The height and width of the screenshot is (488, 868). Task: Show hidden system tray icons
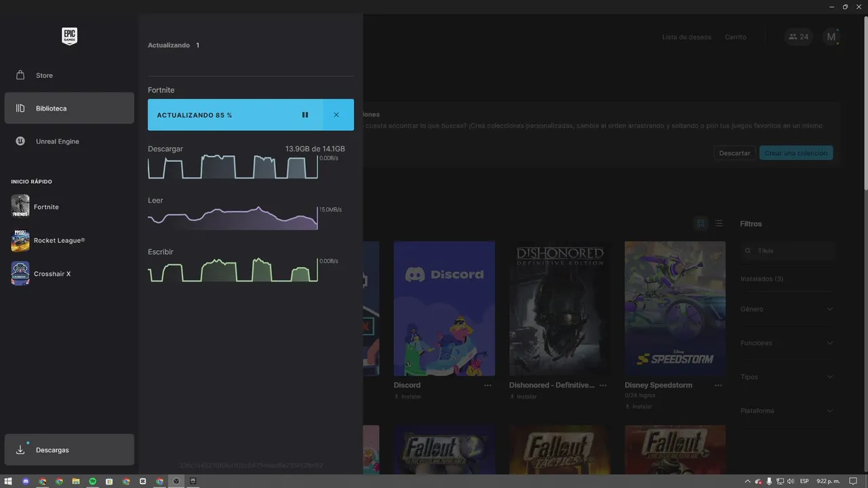[x=747, y=481]
